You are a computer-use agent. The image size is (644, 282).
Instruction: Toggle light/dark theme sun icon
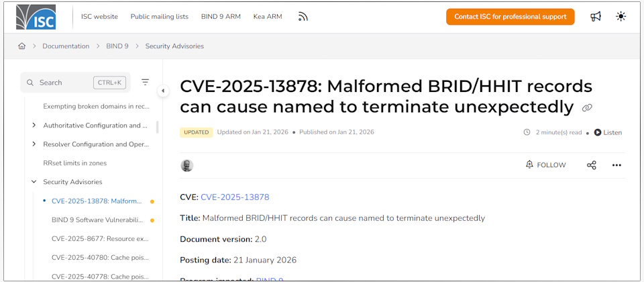click(621, 17)
